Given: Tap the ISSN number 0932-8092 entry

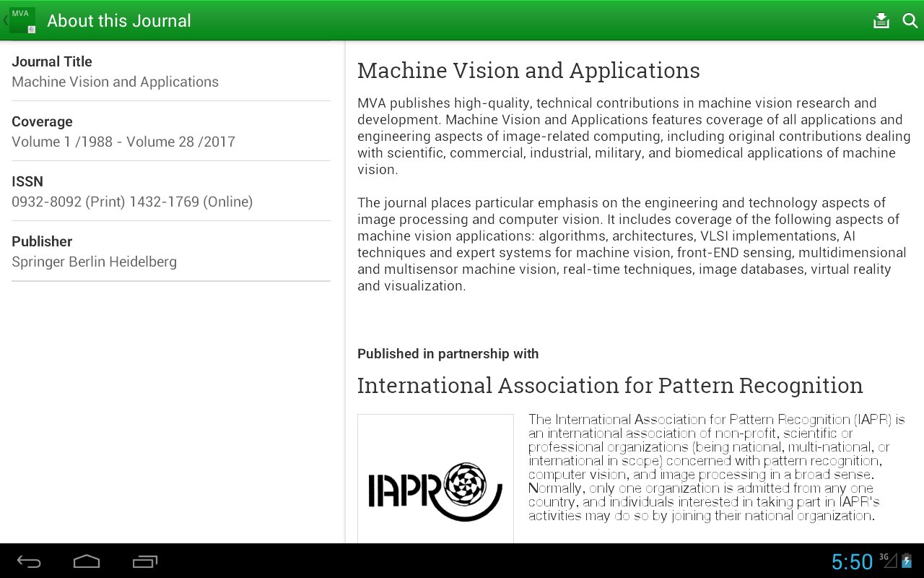Looking at the screenshot, I should click(132, 202).
